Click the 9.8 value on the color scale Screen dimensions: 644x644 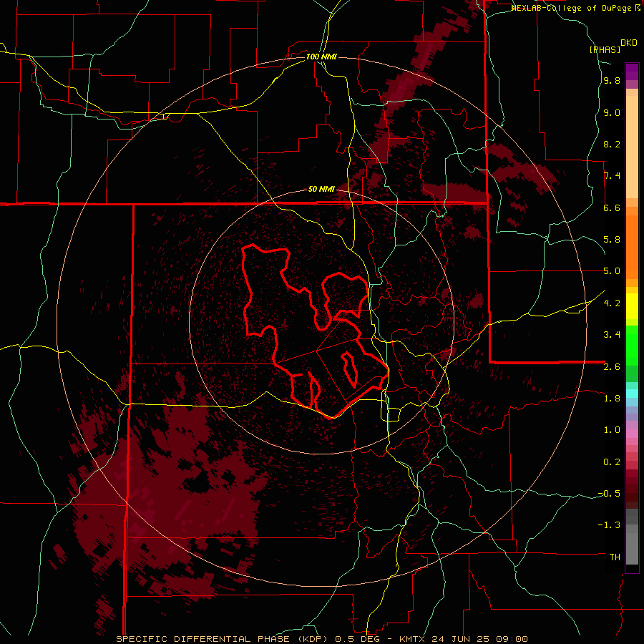tap(612, 81)
